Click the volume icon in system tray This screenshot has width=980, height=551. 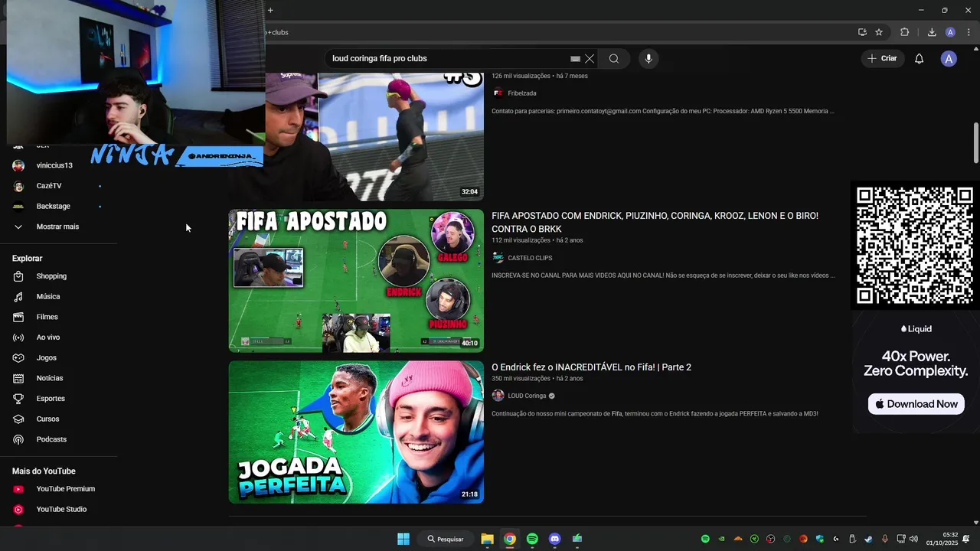coord(913,539)
